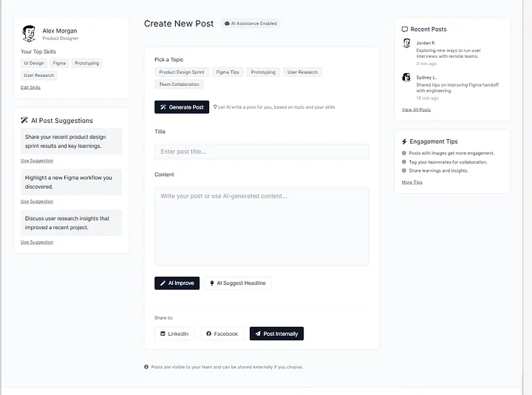Click the Engagement Tips lightning bolt icon

[x=404, y=141]
